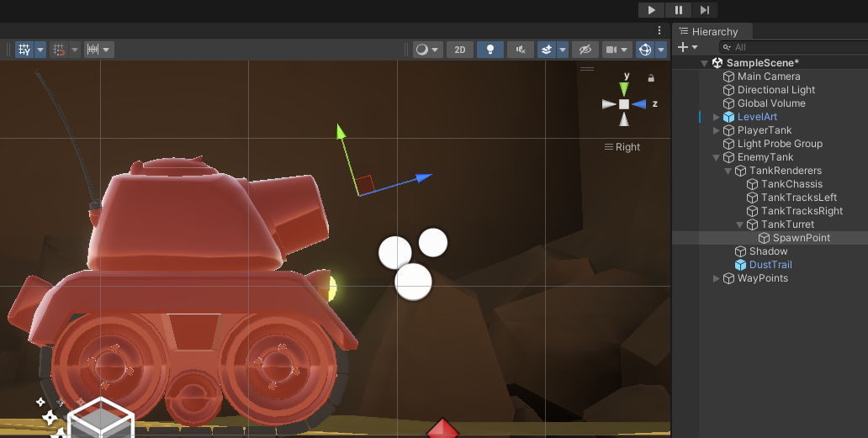868x438 pixels.
Task: Expand the LevelArt prefab arrow
Action: pyautogui.click(x=717, y=117)
